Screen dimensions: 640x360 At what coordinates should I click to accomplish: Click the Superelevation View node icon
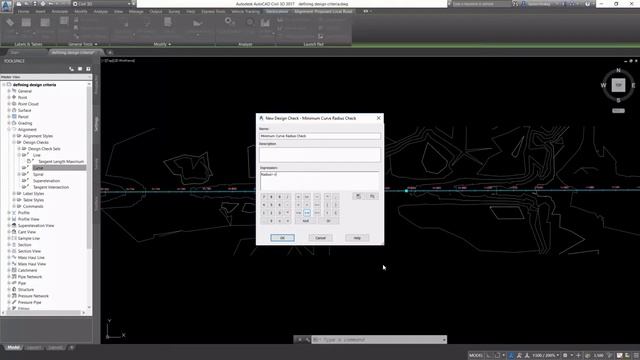coord(14,225)
